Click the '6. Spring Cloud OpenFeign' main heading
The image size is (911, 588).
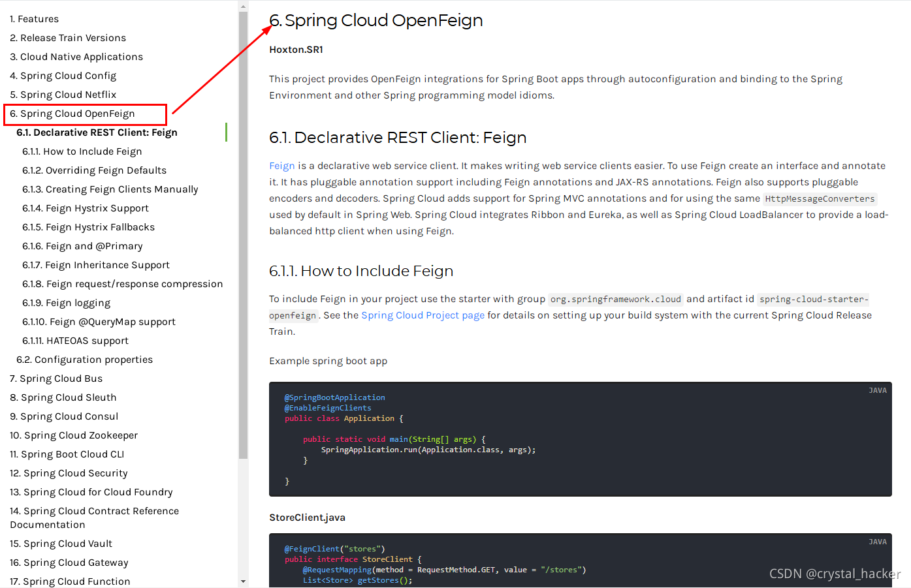tap(376, 20)
